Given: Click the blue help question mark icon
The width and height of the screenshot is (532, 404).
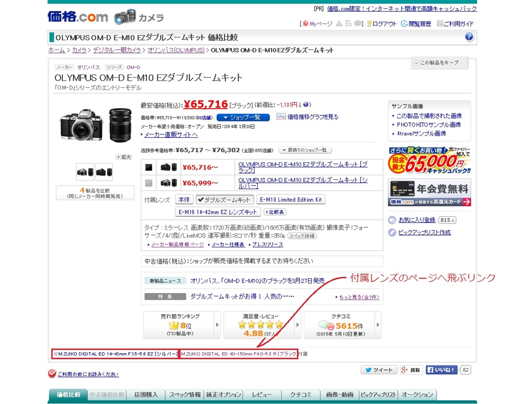Looking at the screenshot, I should [x=469, y=37].
